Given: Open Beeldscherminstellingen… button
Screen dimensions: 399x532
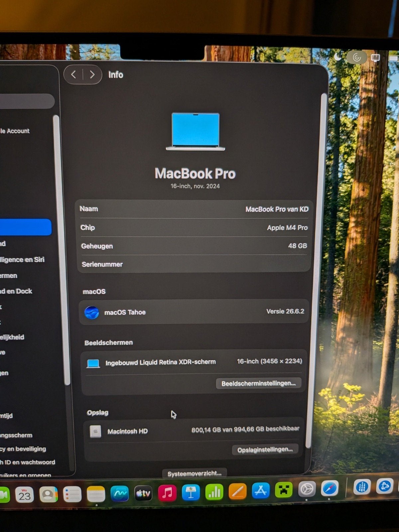Looking at the screenshot, I should 259,383.
